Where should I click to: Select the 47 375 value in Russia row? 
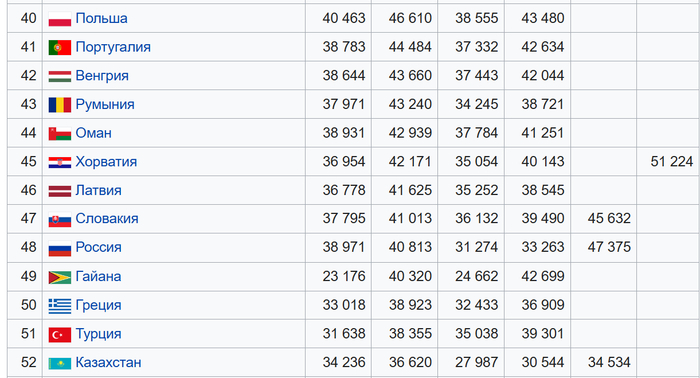point(609,247)
